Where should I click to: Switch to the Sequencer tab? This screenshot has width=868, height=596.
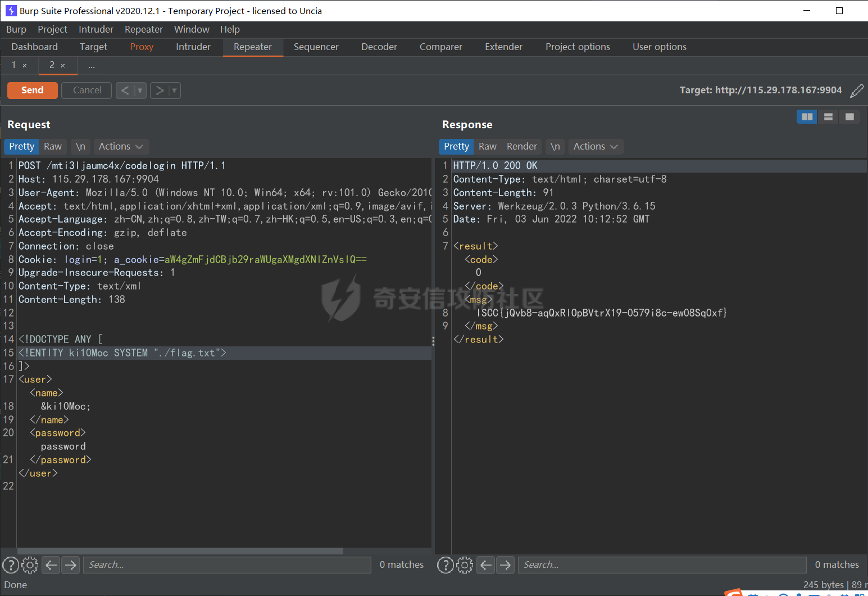coord(316,47)
